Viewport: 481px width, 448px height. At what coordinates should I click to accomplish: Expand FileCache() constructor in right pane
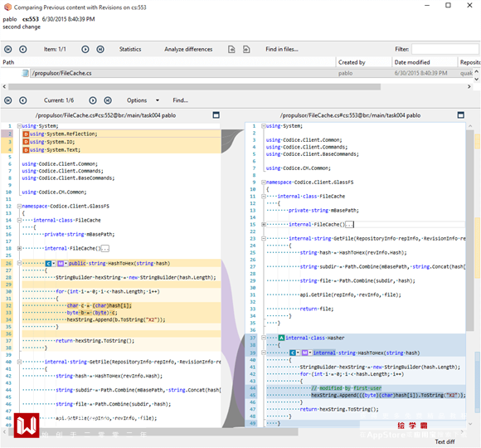click(263, 225)
